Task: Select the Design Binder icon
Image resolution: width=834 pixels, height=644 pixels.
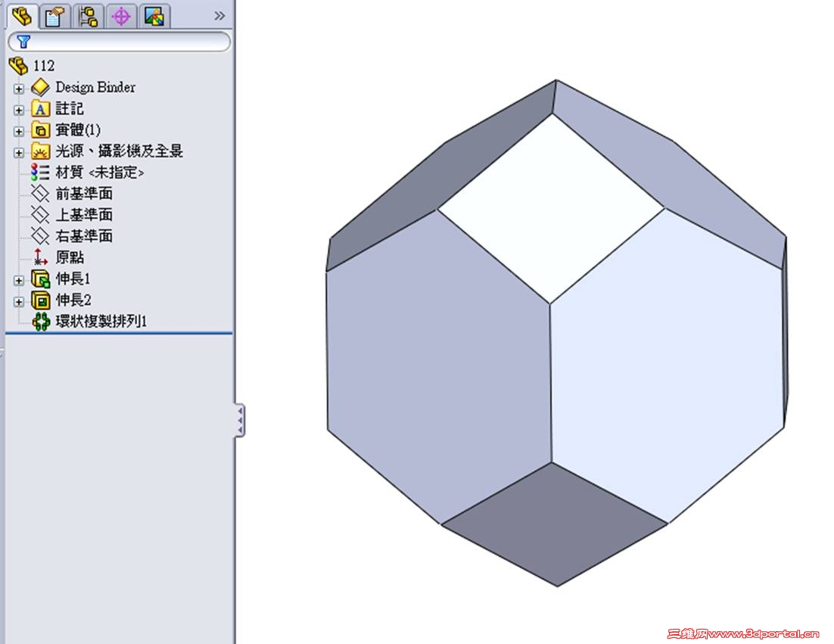Action: (40, 87)
